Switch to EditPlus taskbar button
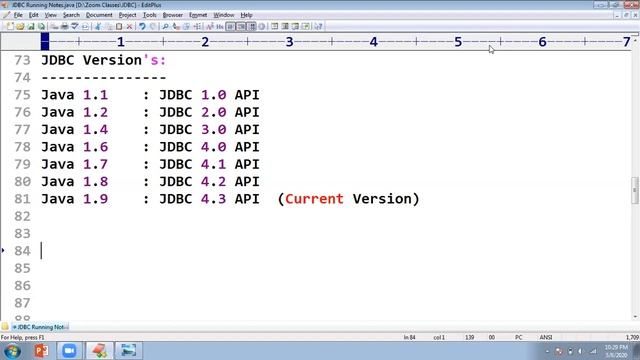Viewport: 640px width, 360px height. pos(99,351)
